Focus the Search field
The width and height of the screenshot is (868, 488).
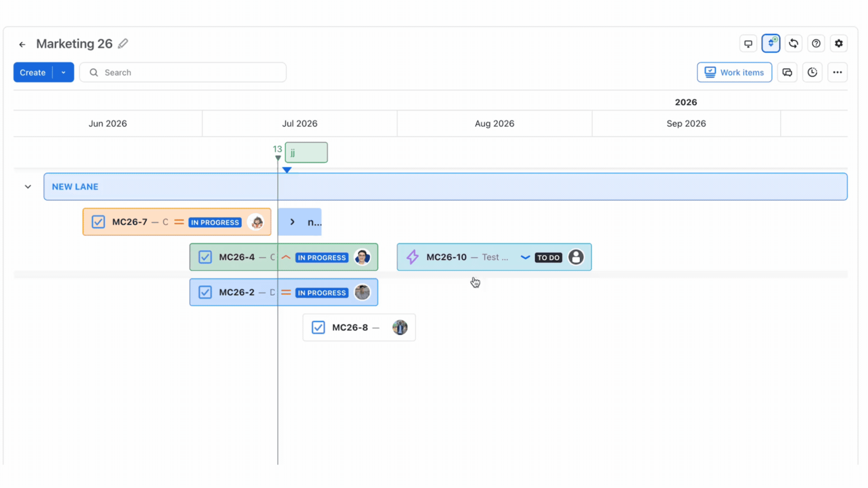click(x=183, y=72)
